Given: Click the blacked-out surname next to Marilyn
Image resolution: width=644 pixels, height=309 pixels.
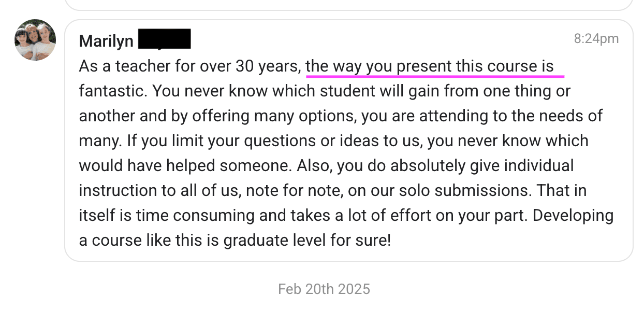Looking at the screenshot, I should 165,39.
